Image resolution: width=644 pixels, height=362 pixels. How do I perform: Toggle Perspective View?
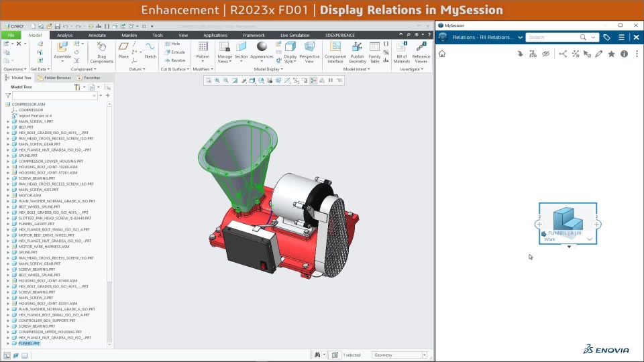tap(309, 52)
